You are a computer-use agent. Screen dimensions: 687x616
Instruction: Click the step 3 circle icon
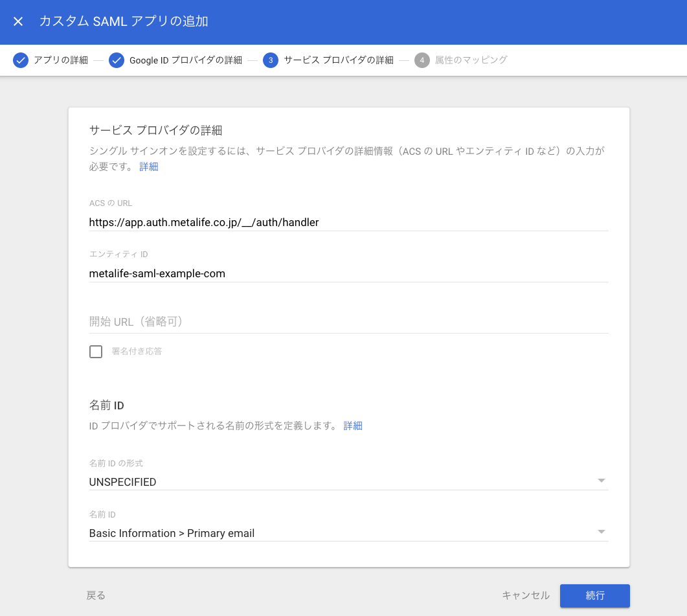271,60
